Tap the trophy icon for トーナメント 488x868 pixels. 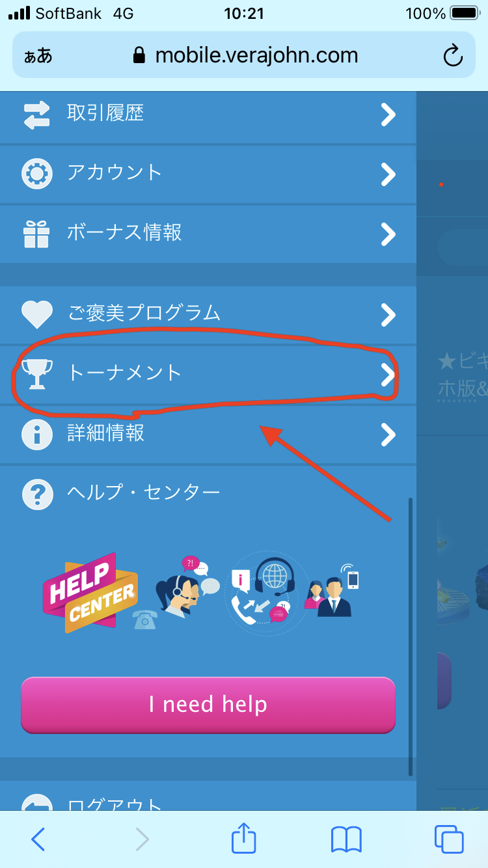point(37,373)
